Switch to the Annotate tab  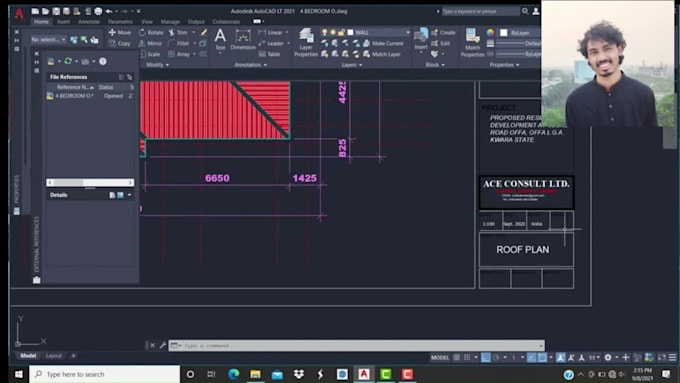point(89,21)
